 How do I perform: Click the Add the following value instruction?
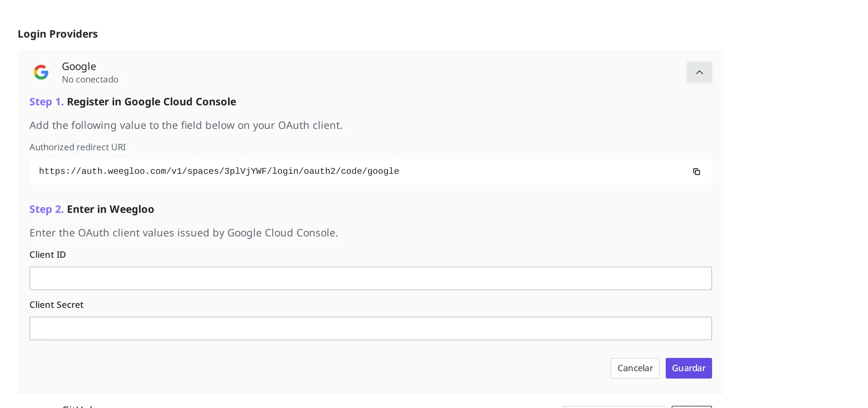tap(186, 126)
